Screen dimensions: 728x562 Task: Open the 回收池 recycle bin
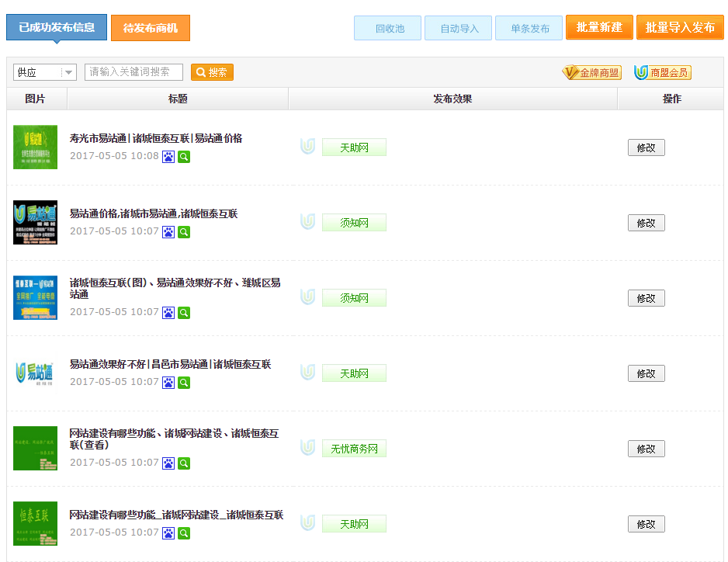click(387, 29)
